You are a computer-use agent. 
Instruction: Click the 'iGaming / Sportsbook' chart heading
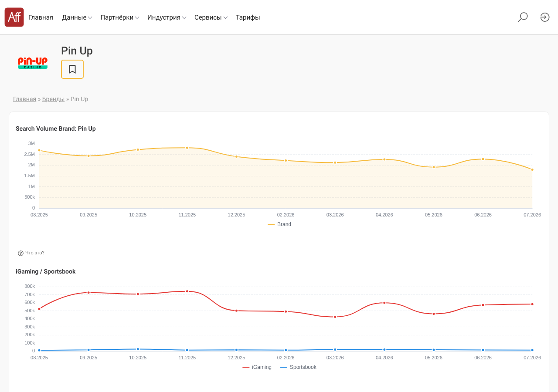point(46,271)
